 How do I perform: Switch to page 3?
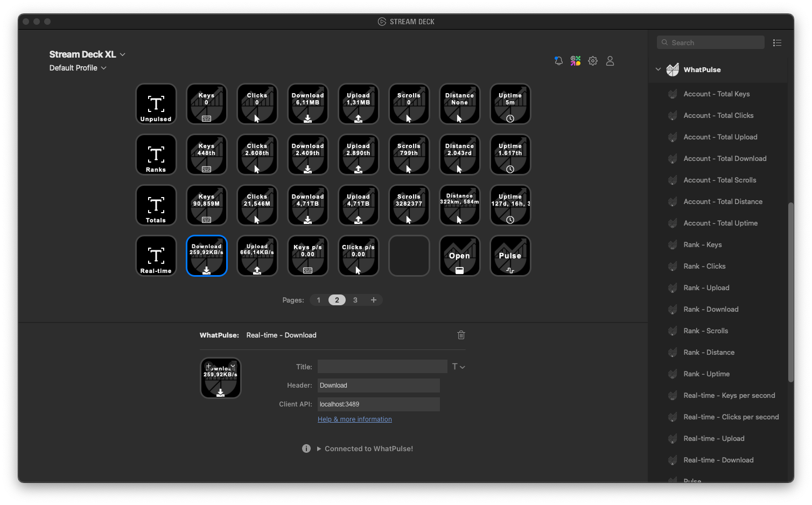coord(355,300)
